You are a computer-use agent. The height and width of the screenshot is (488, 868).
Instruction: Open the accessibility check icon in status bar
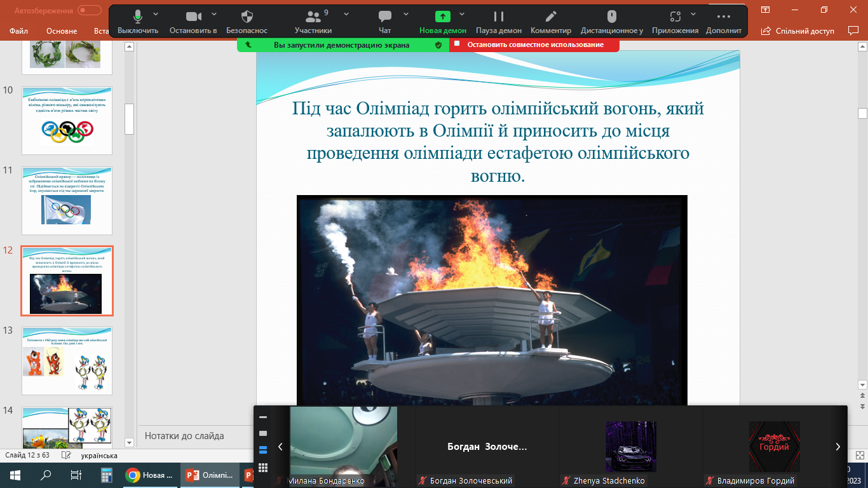pyautogui.click(x=65, y=456)
